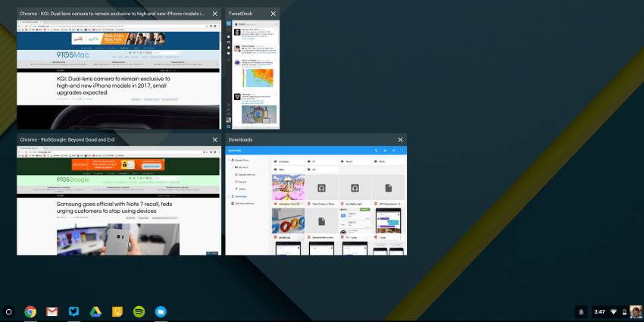Select Downloads in Files sidebar
This screenshot has height=322, width=644.
point(239,196)
